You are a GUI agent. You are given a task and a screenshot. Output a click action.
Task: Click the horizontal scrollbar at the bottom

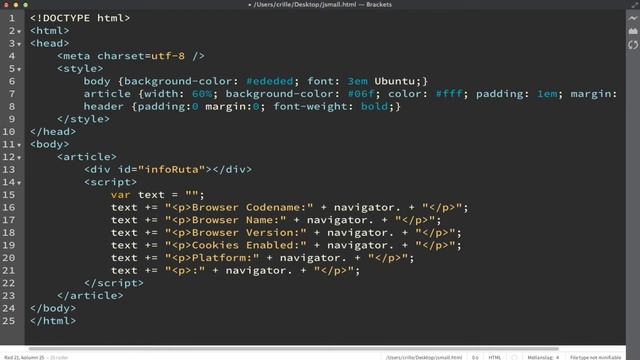293,349
